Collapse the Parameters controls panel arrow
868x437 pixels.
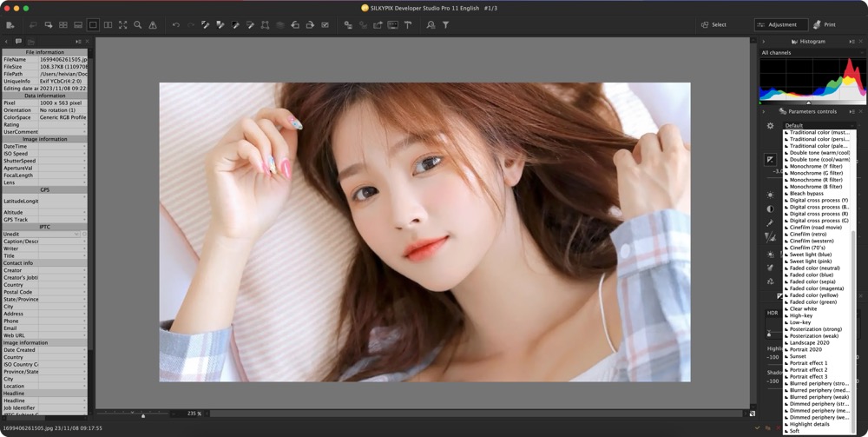point(763,111)
